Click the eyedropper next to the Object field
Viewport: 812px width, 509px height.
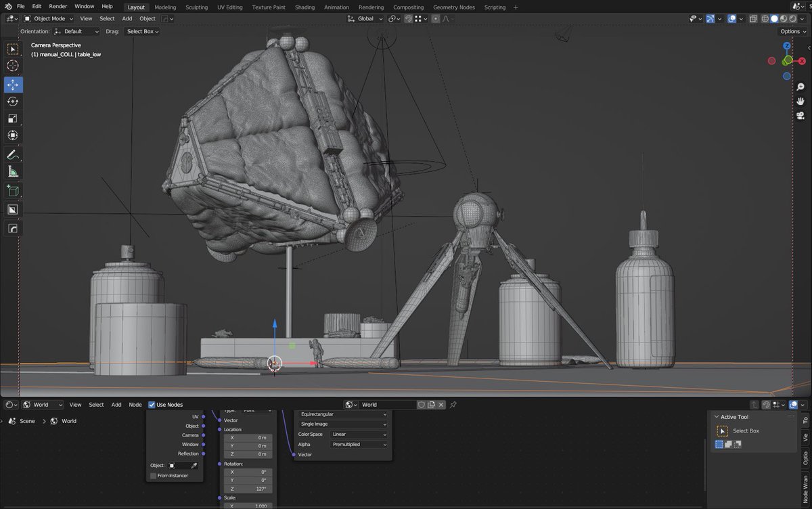[194, 466]
